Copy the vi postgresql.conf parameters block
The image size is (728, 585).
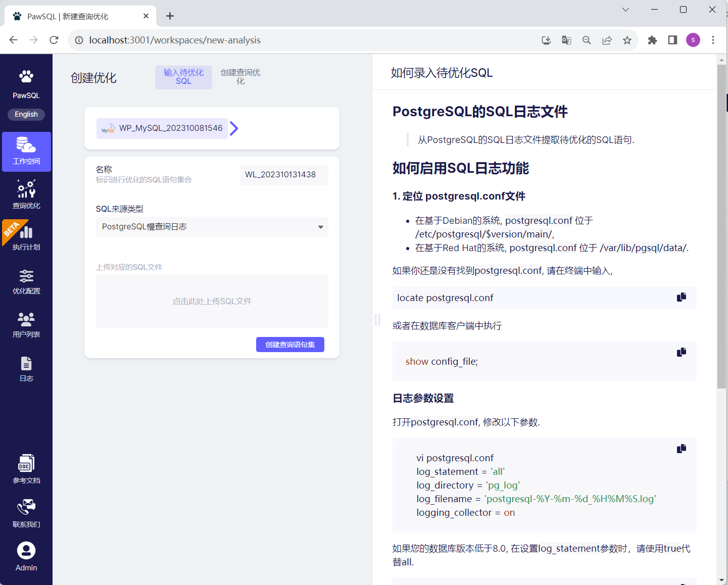point(681,449)
